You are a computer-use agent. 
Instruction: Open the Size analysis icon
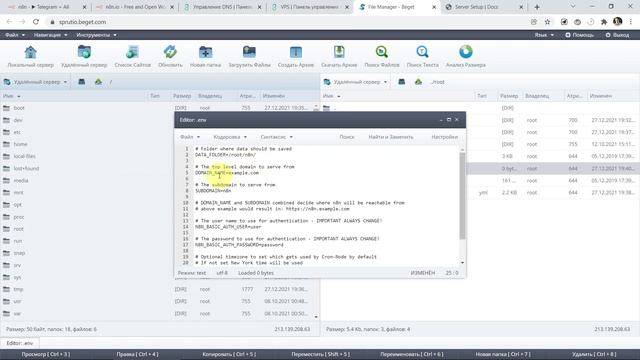pos(466,57)
